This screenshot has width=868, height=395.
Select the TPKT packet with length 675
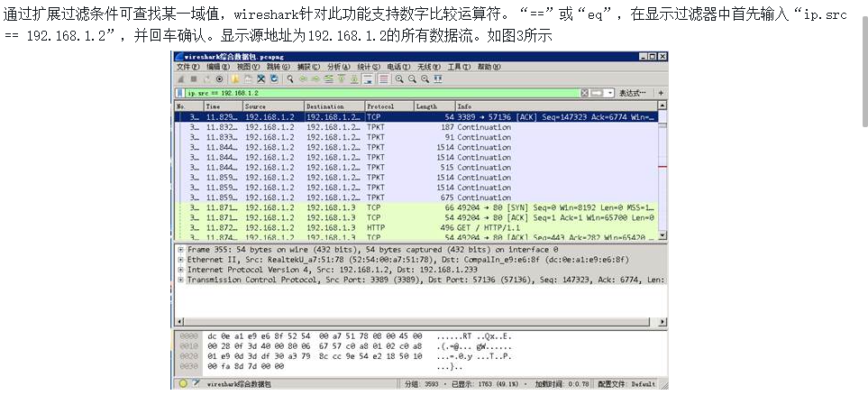416,197
